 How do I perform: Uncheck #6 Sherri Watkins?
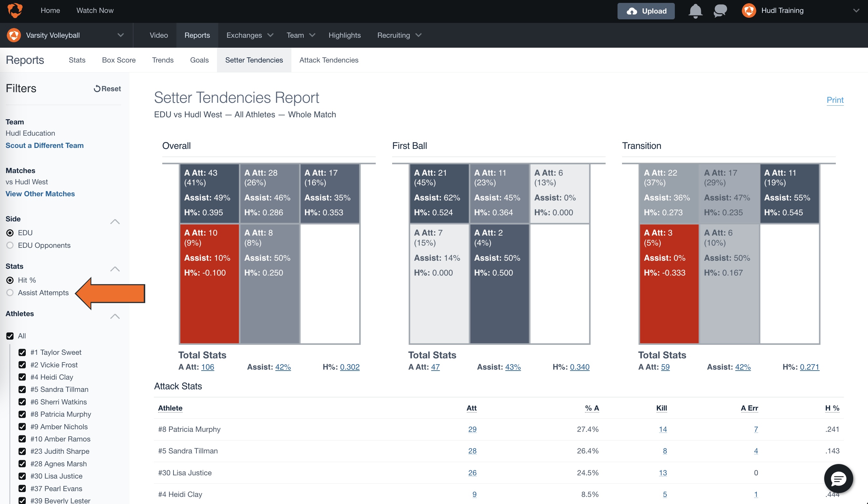point(22,402)
